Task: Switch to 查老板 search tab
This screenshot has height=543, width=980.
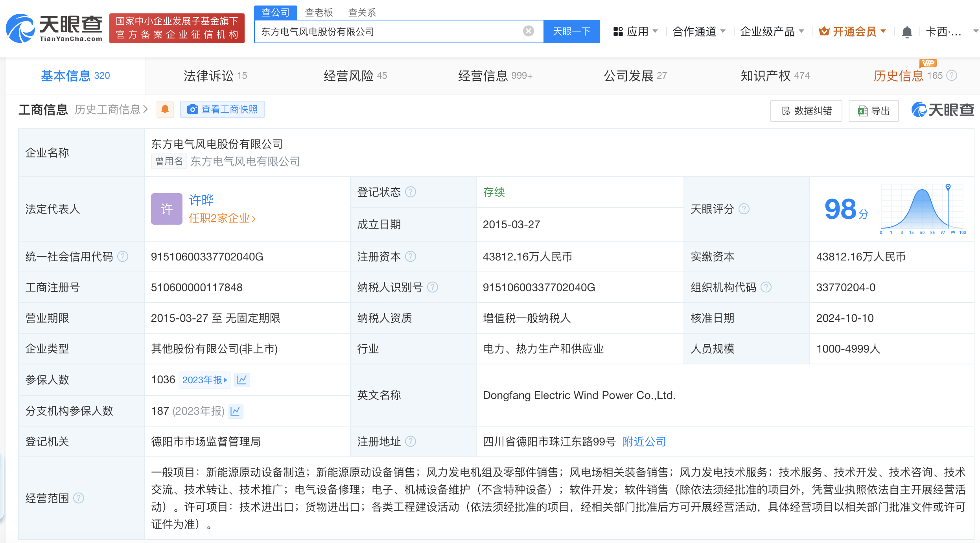Action: [319, 13]
